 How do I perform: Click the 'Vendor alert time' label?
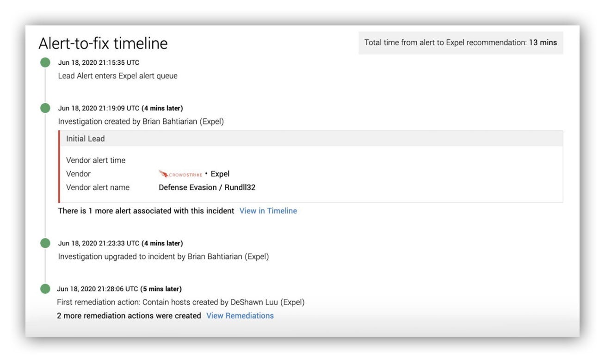[96, 160]
